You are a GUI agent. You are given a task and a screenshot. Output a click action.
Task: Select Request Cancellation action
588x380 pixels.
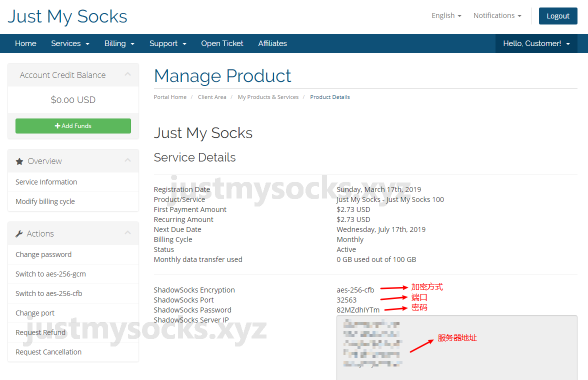pyautogui.click(x=73, y=352)
